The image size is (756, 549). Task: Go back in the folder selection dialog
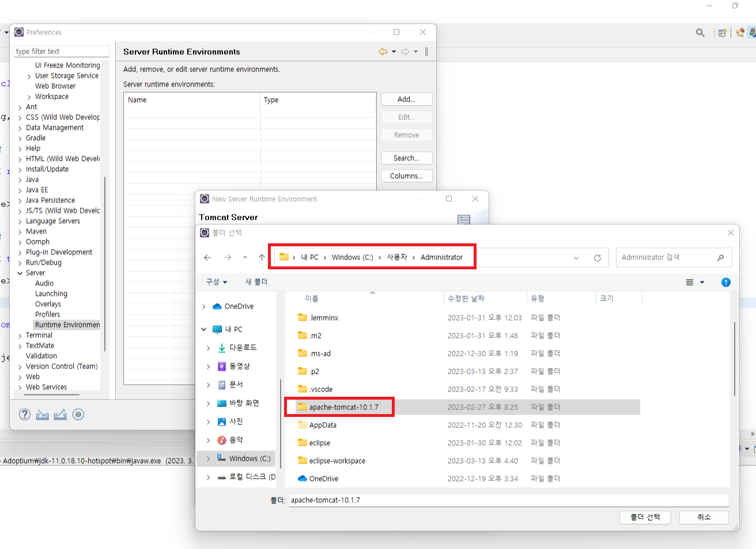coord(207,257)
